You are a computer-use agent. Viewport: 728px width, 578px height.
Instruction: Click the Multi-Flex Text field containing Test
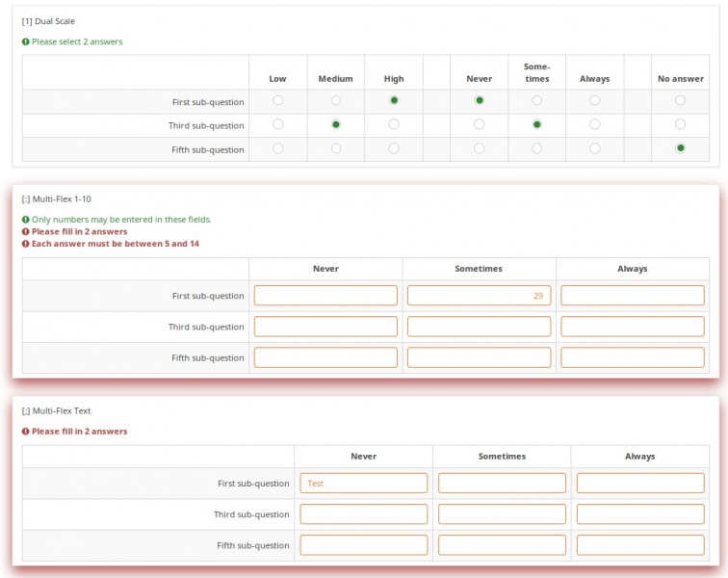(364, 484)
